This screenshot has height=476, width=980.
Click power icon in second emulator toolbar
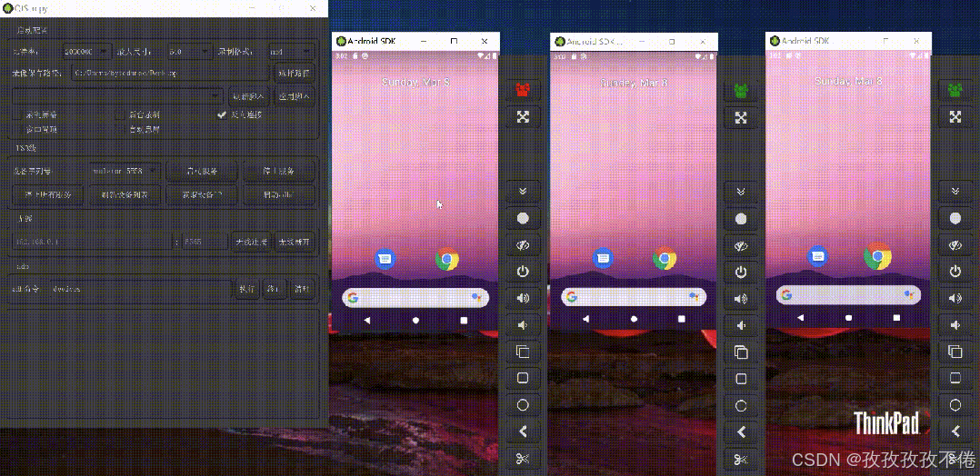point(741,272)
